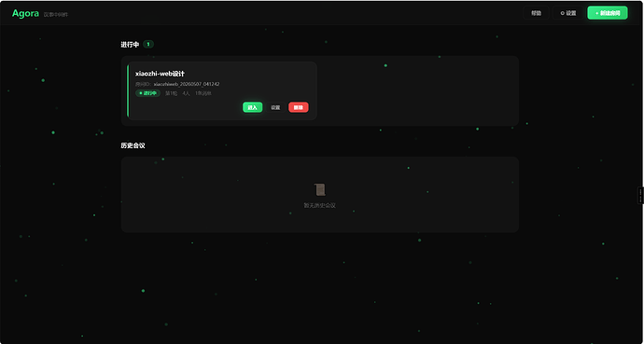Click the Agora logo
The width and height of the screenshot is (644, 344).
point(25,14)
